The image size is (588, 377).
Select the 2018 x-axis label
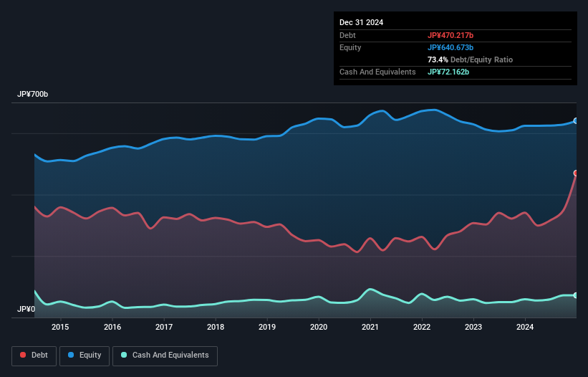[x=216, y=327]
